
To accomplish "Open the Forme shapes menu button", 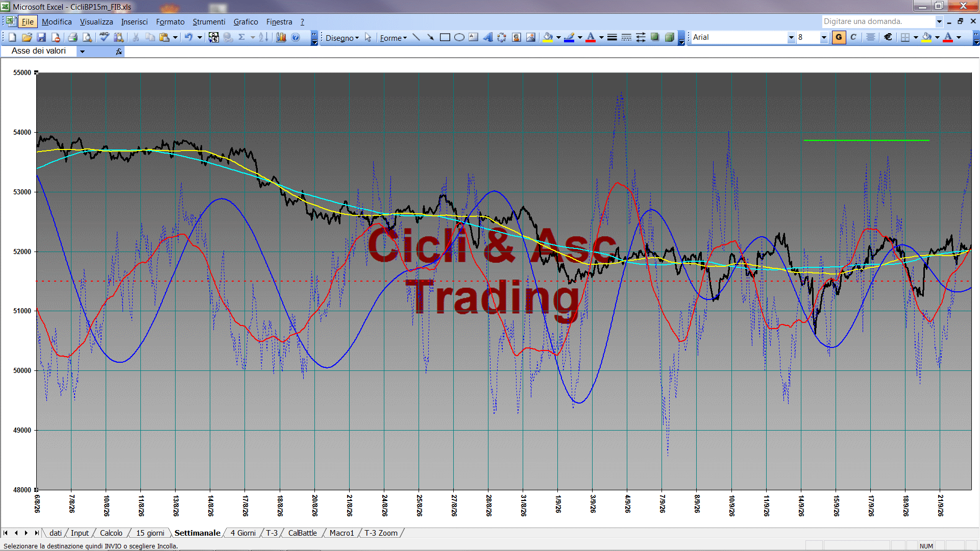I will [x=393, y=38].
